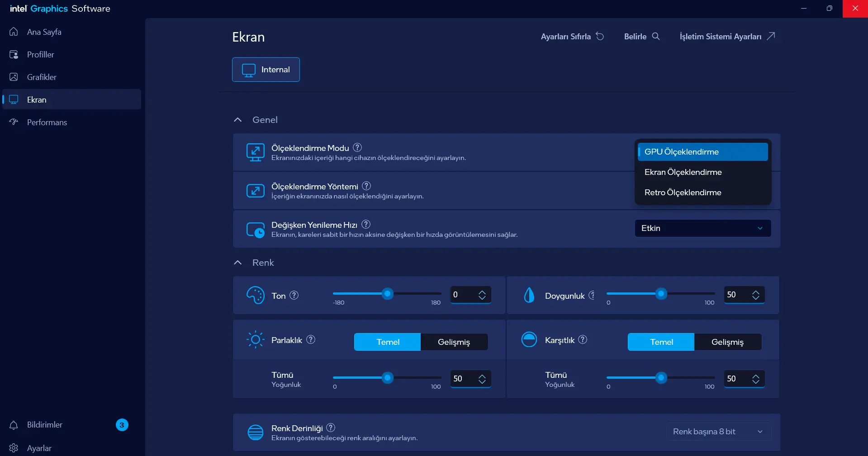Click the Ton palette icon
This screenshot has height=456, width=868.
[x=256, y=296]
